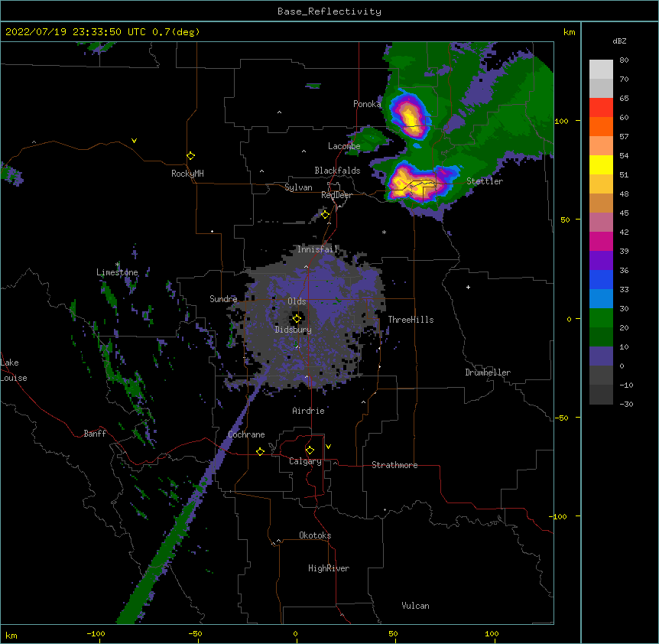The width and height of the screenshot is (659, 644).
Task: Click the yellow diamond marker beside RockyMH
Action: tap(190, 156)
